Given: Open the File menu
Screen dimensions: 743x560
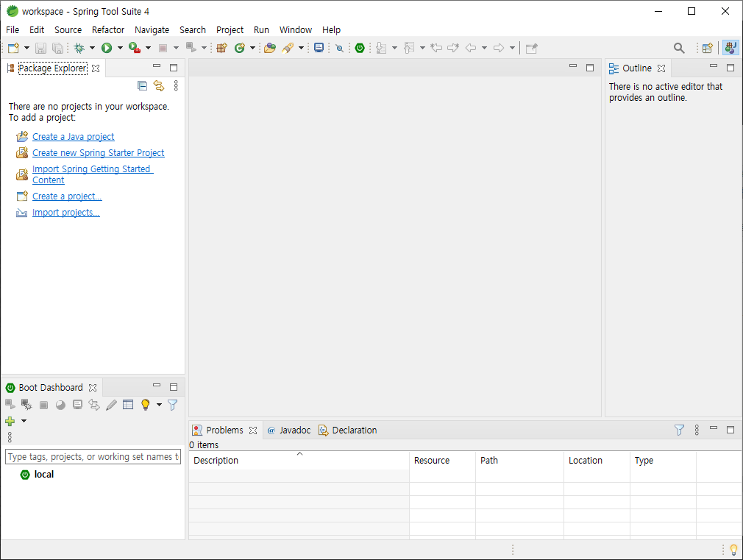Looking at the screenshot, I should (13, 30).
